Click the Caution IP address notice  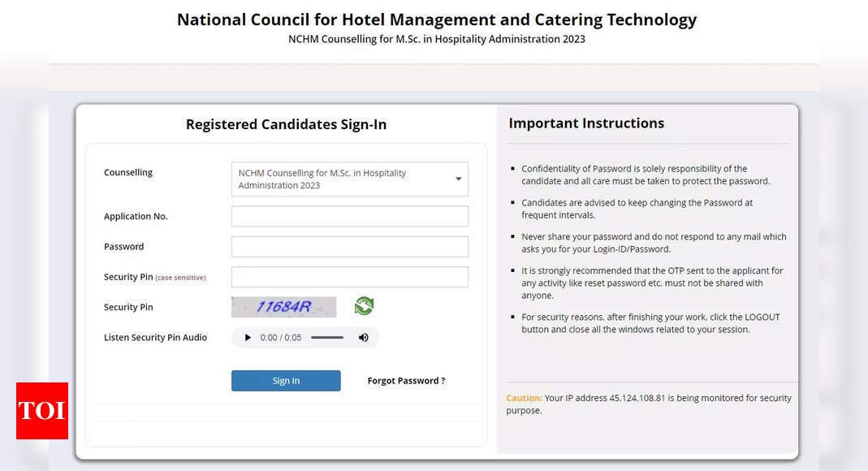pos(649,404)
